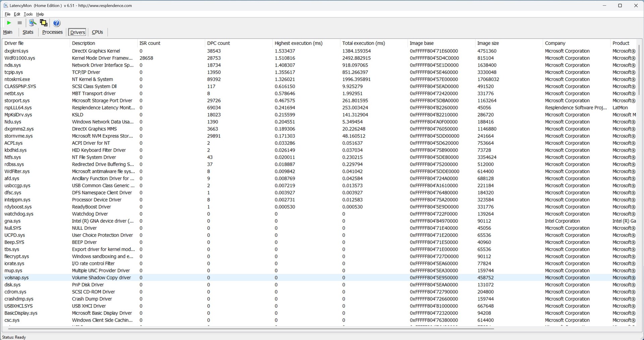Viewport: 644px width, 340px height.
Task: Open the Help menu
Action: 40,14
